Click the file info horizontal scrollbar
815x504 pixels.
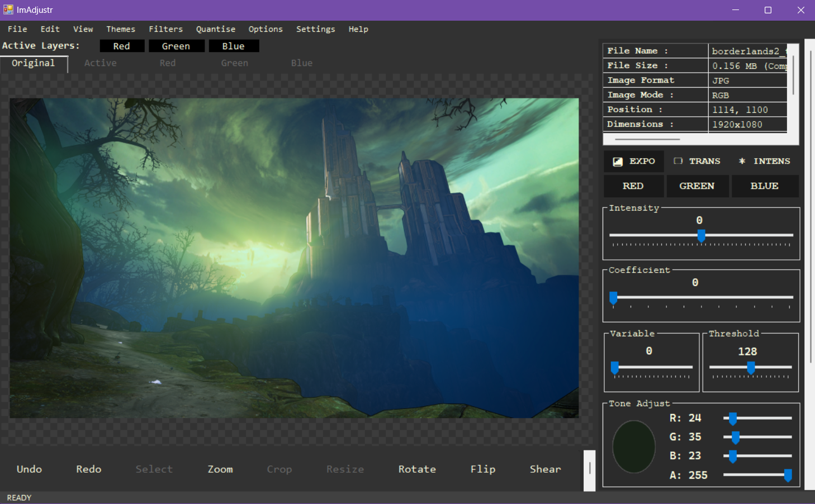(x=647, y=139)
